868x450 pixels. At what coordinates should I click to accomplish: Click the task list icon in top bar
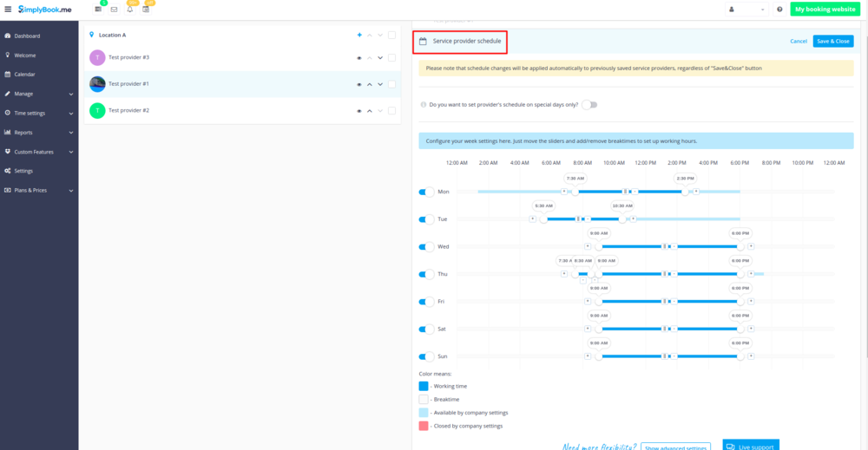click(x=98, y=10)
